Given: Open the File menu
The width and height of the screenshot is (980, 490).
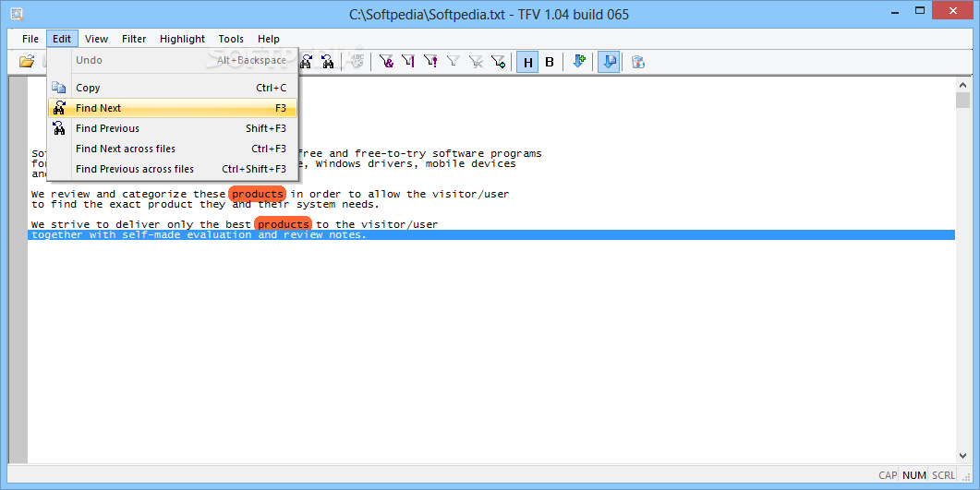Looking at the screenshot, I should [30, 39].
